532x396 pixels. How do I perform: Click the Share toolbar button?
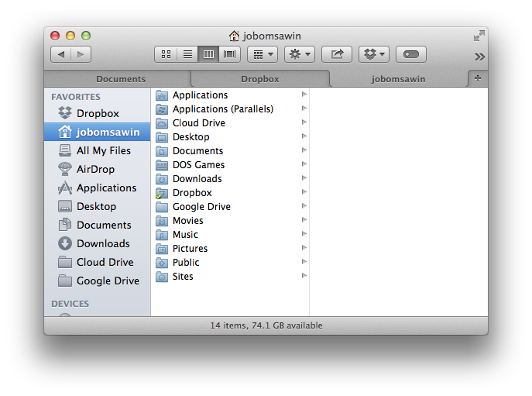point(337,54)
